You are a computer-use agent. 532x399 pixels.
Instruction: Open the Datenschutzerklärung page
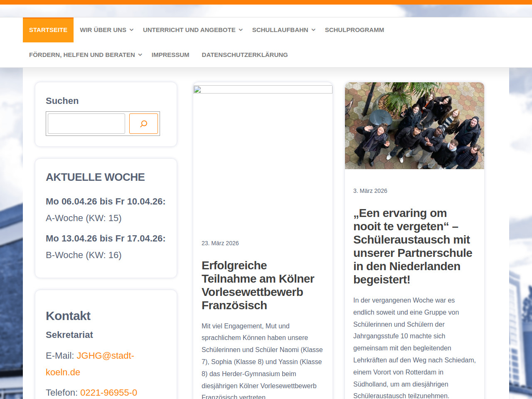click(x=244, y=55)
